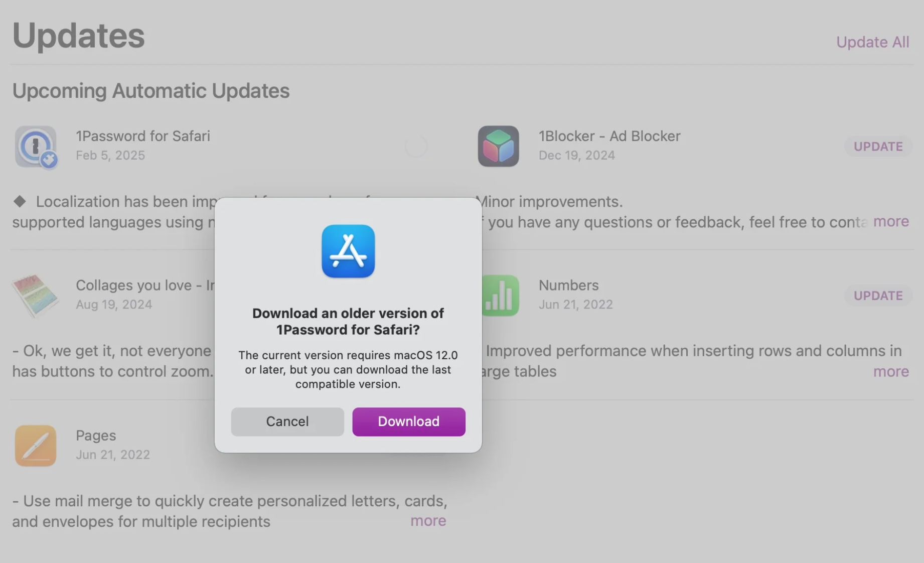Expand more for 1Blocker release notes
Screen dimensions: 924x563
click(891, 221)
